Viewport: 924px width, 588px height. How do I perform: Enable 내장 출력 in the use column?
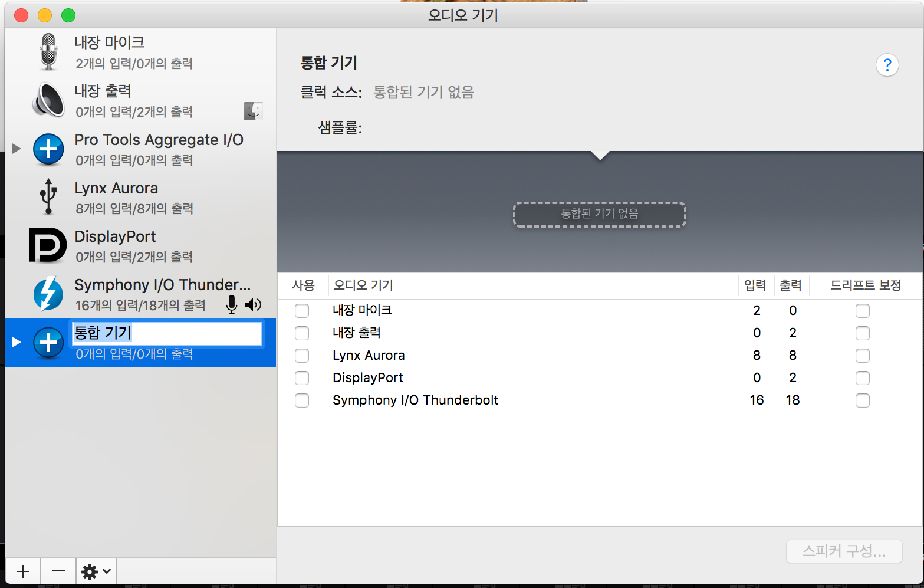pos(302,333)
